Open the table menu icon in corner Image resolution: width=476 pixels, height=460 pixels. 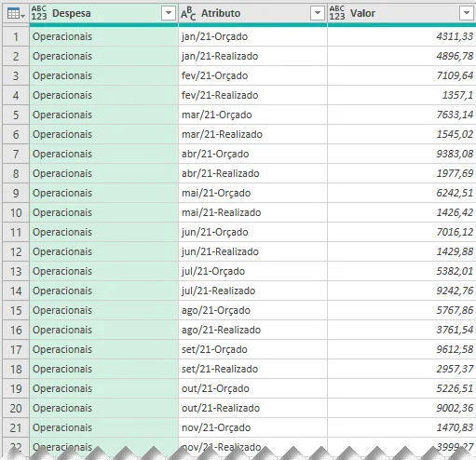(16, 14)
